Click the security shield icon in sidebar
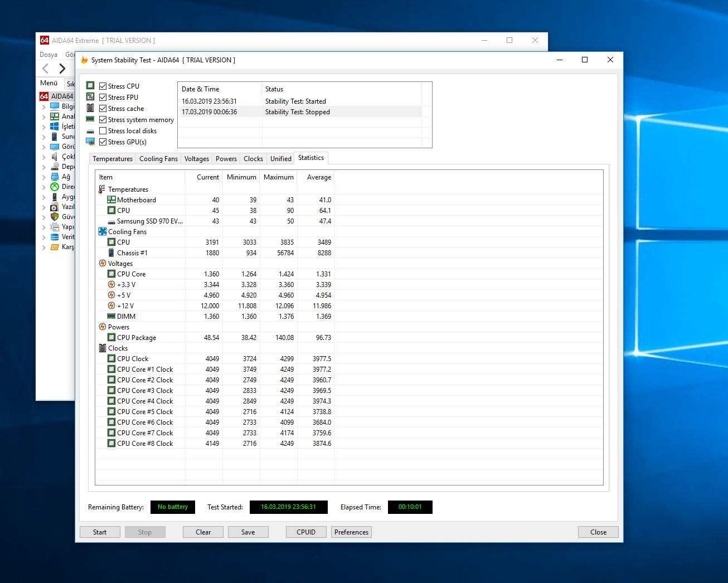728x583 pixels. pyautogui.click(x=55, y=217)
